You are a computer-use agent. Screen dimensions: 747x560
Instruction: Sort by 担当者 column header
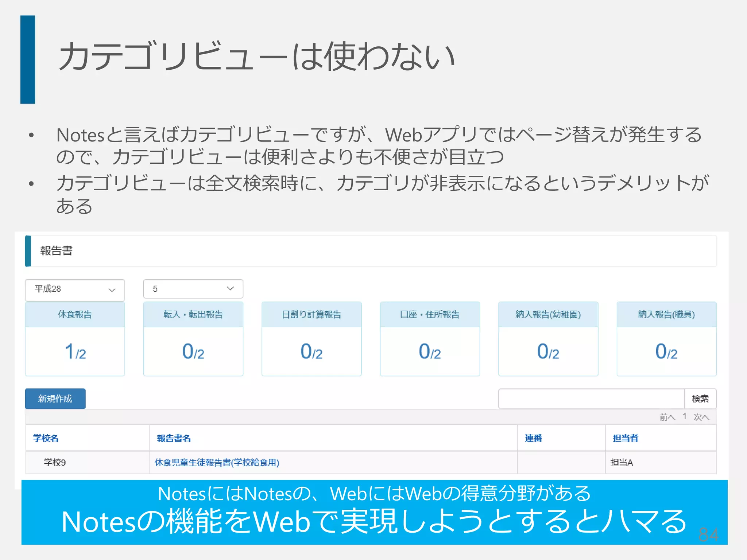tap(625, 438)
